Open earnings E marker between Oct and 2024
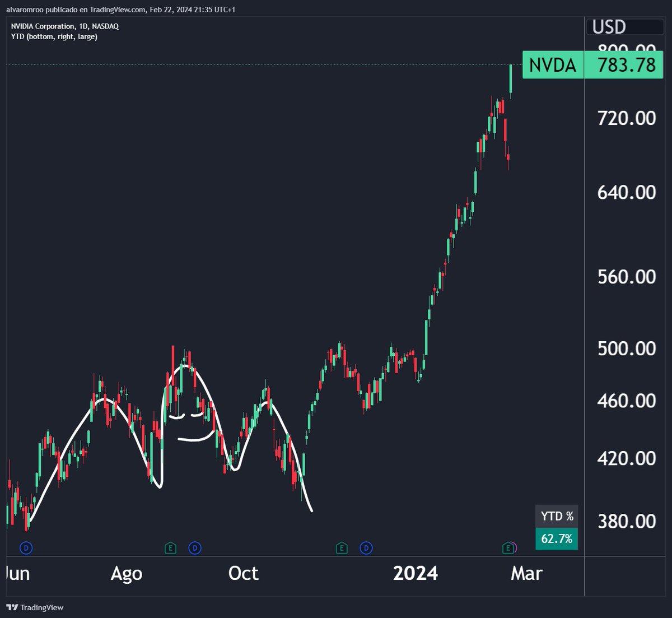Viewport: 672px width, 618px height. click(342, 547)
